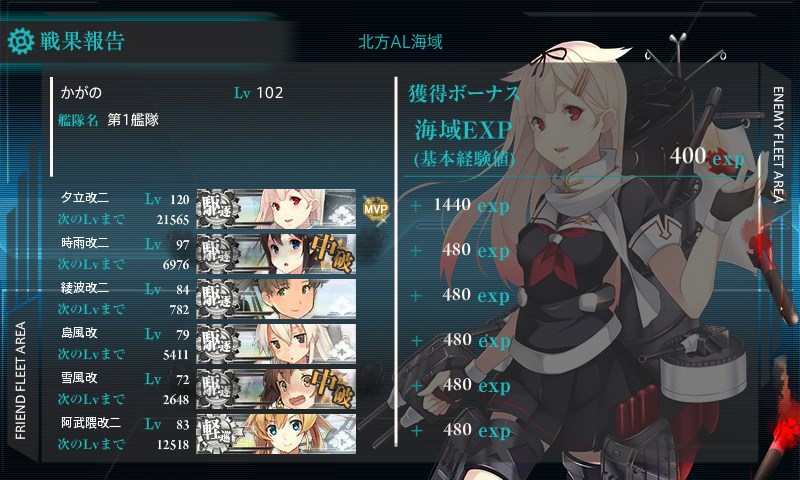Viewport: 800px width, 480px height.
Task: Click the 中破 damage mark on 雪風改's banner
Action: tap(332, 389)
